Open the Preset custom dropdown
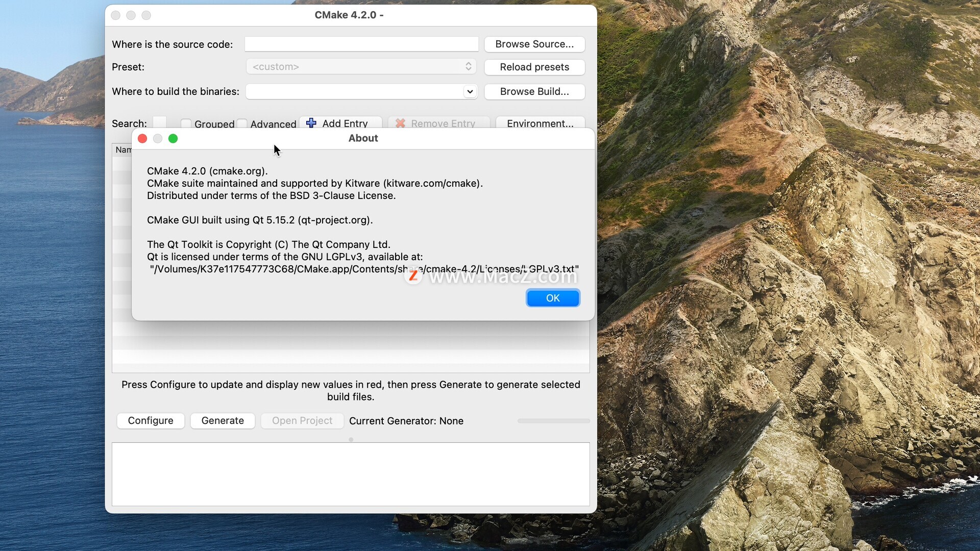The image size is (980, 551). [x=357, y=67]
